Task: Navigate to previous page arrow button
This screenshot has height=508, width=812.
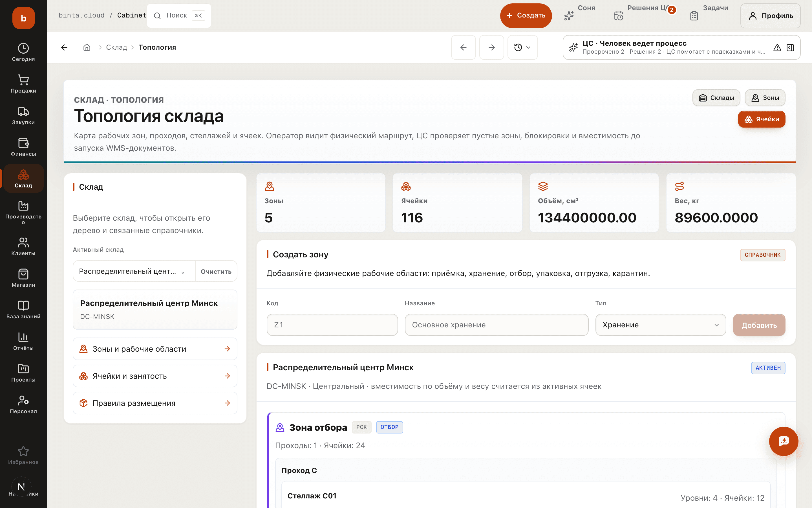Action: point(464,47)
